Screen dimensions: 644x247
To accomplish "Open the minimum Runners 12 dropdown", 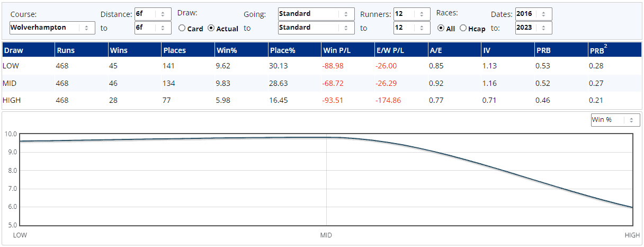I will tap(412, 14).
